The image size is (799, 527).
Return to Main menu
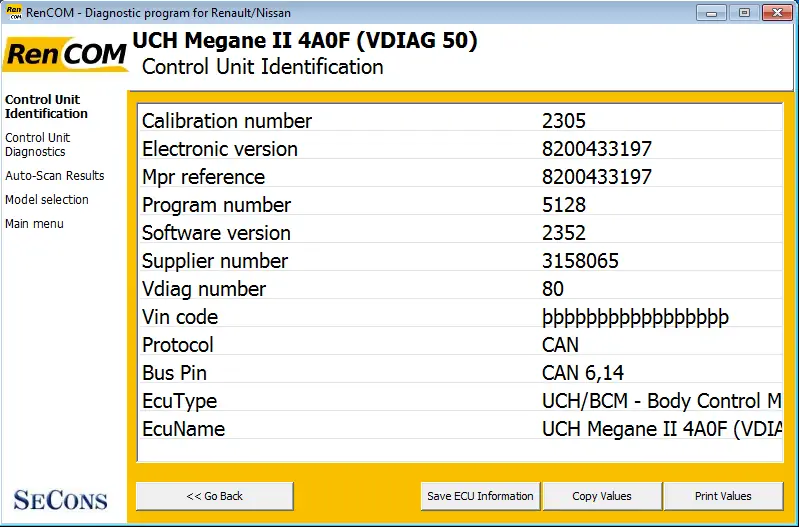[x=34, y=224]
